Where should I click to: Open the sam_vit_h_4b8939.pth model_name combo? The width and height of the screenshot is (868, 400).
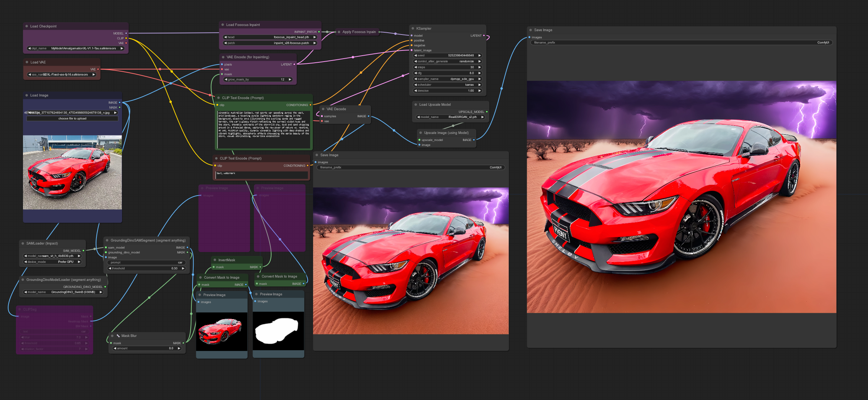pyautogui.click(x=52, y=256)
